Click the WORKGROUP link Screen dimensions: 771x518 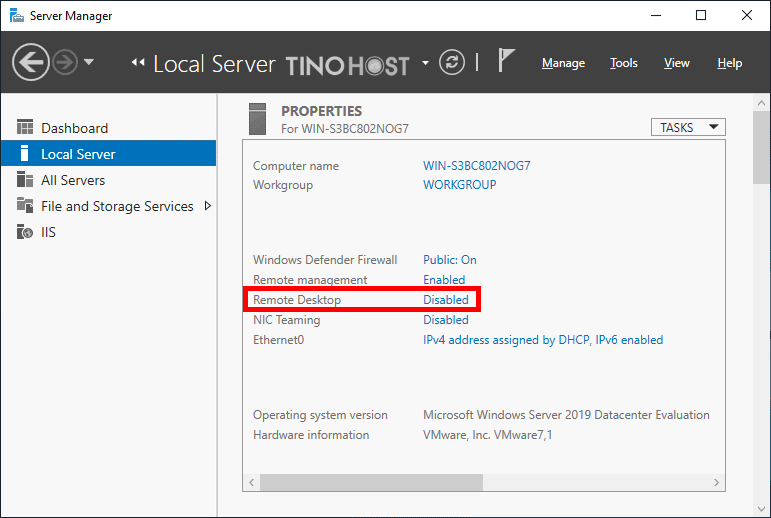pyautogui.click(x=459, y=185)
